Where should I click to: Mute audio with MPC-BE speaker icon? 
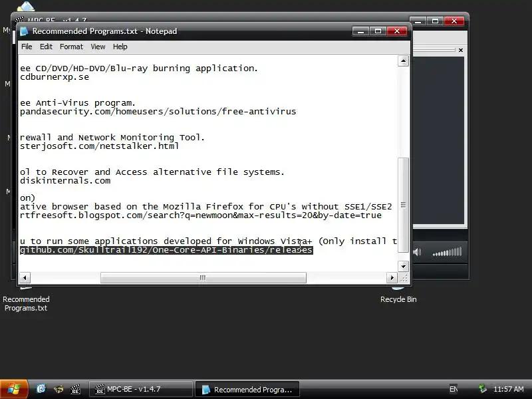tap(418, 252)
